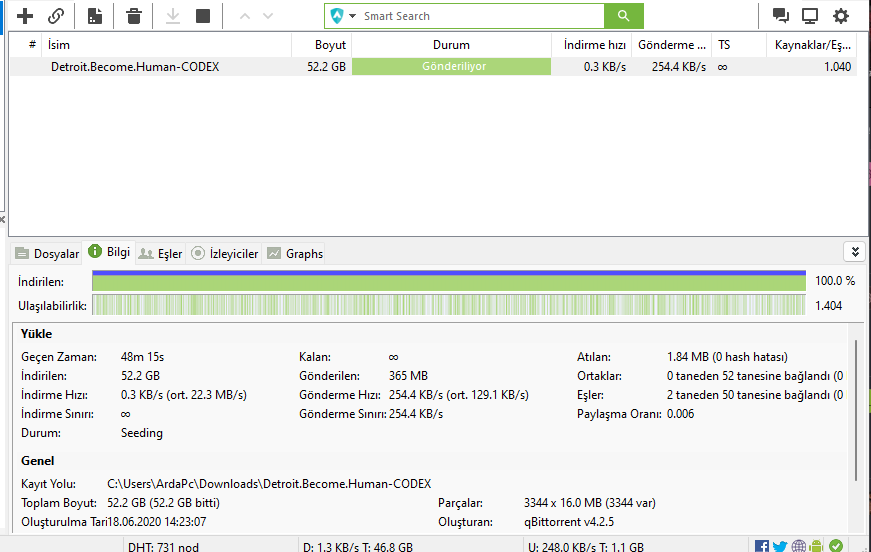The width and height of the screenshot is (871, 552).
Task: Move torrent up the queue
Action: 244,16
